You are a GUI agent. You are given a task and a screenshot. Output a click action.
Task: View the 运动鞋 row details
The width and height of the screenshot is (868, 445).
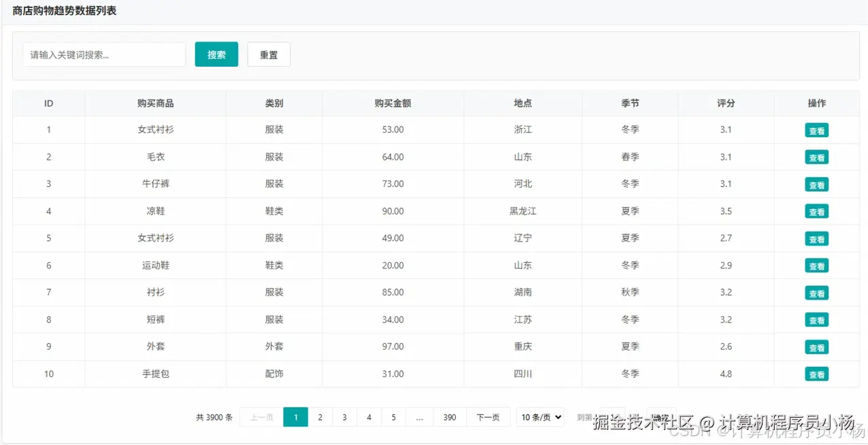pyautogui.click(x=816, y=265)
